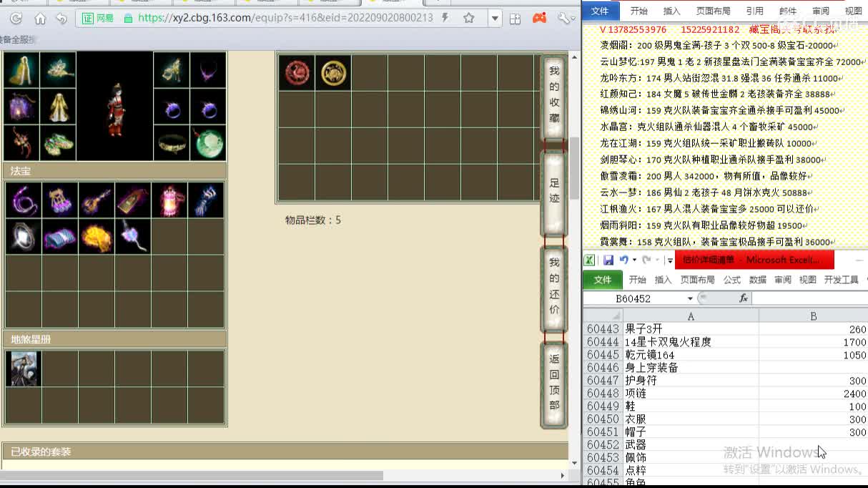Image resolution: width=868 pixels, height=488 pixels.
Task: Go to the browser home page
Action: [x=40, y=19]
